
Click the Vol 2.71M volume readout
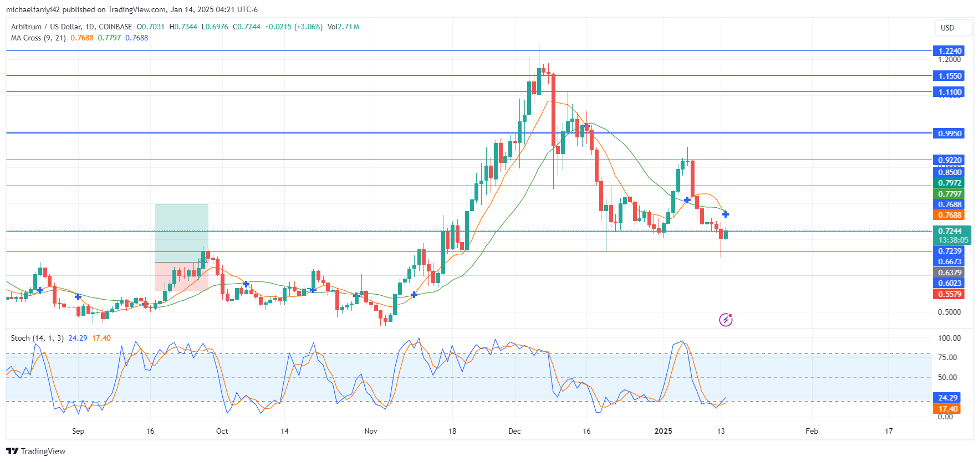[x=343, y=27]
